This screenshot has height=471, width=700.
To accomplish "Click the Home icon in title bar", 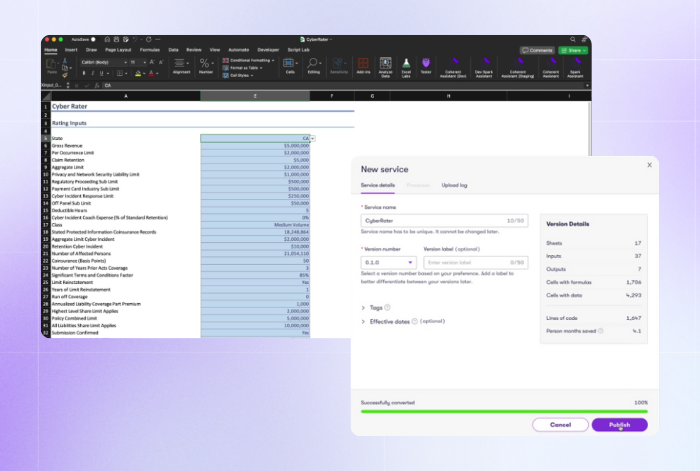I will pos(107,40).
